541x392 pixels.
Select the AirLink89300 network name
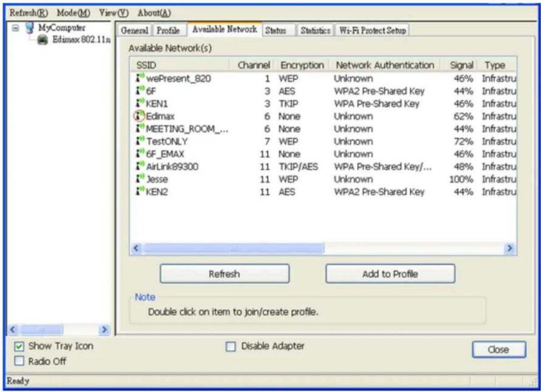(x=172, y=167)
